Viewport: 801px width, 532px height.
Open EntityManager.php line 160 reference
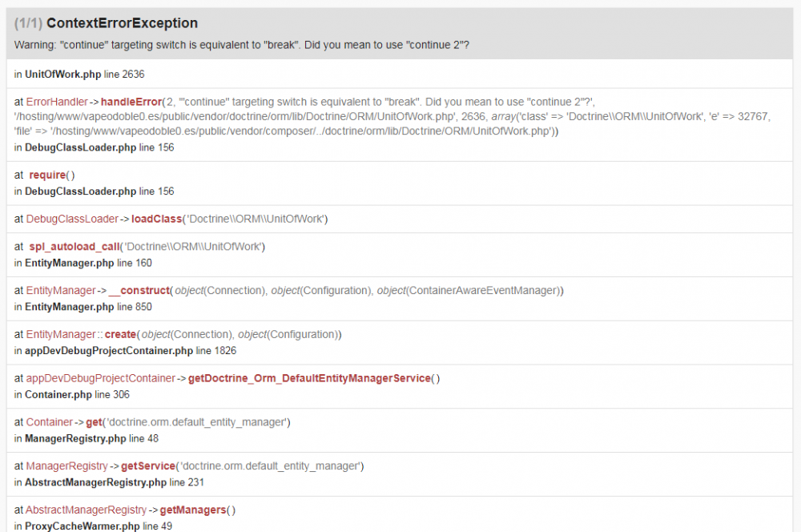70,263
